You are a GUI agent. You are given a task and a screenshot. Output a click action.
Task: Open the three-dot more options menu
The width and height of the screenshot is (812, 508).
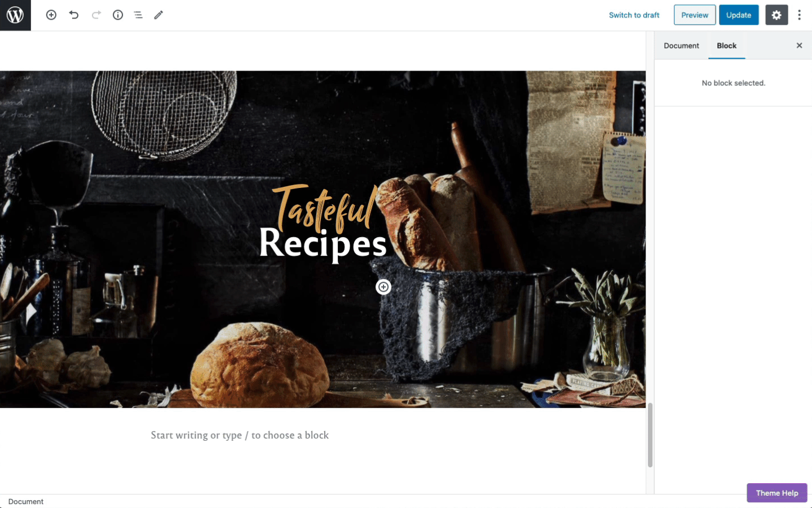point(799,15)
